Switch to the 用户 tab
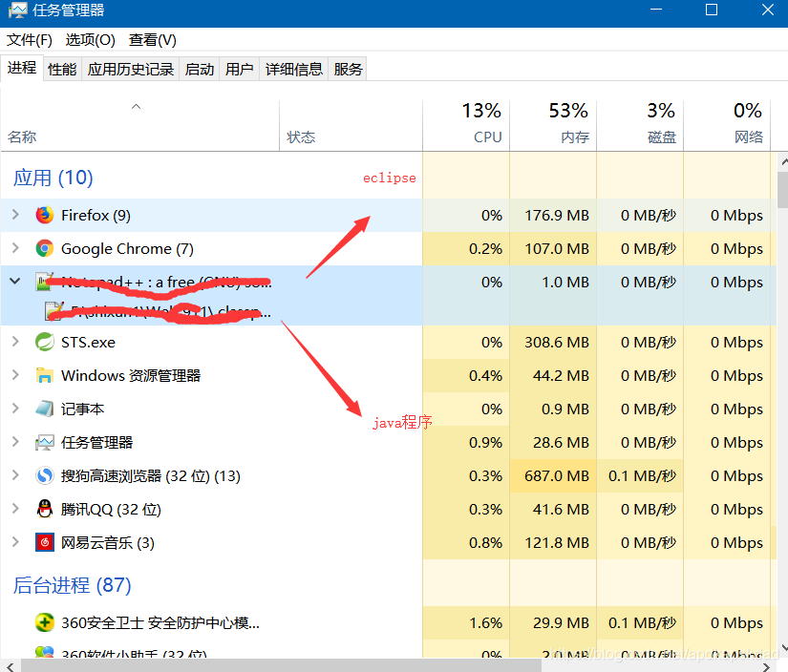This screenshot has height=672, width=788. (239, 69)
